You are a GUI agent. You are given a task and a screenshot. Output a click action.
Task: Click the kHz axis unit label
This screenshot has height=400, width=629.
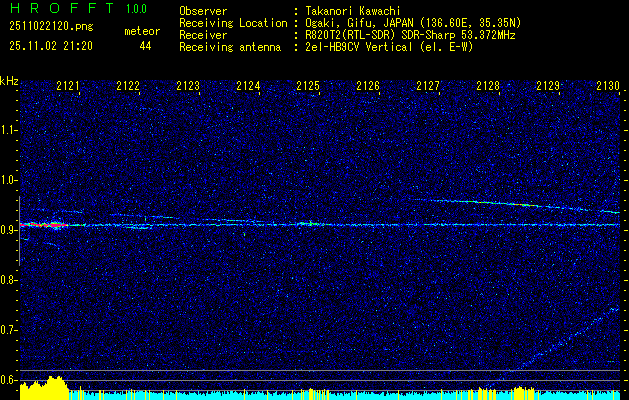click(9, 81)
